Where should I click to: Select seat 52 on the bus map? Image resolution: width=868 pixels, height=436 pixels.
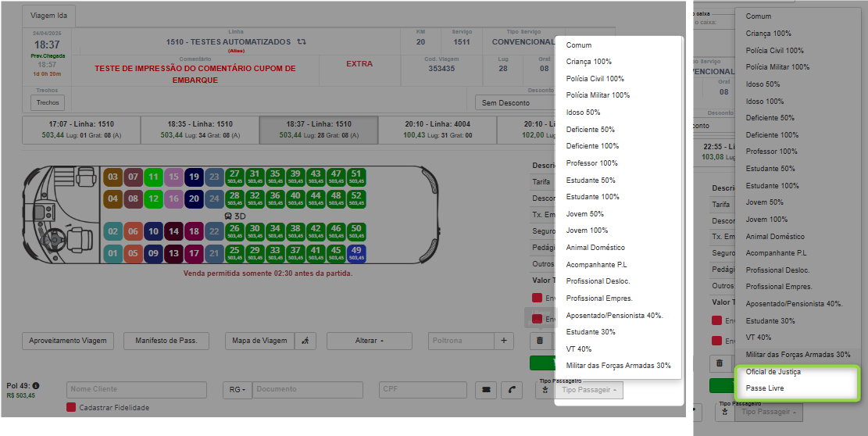point(356,198)
